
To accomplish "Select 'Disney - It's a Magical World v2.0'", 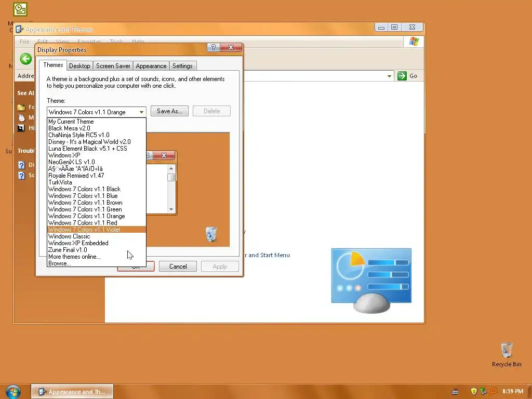I will pos(96,142).
